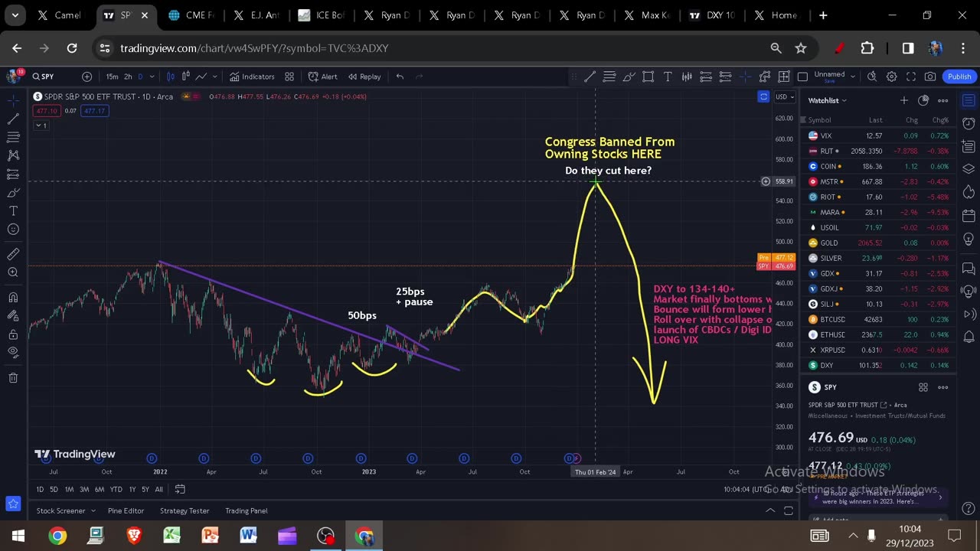The width and height of the screenshot is (980, 551).
Task: Select the zoom in tool in left toolbar
Action: pyautogui.click(x=13, y=272)
